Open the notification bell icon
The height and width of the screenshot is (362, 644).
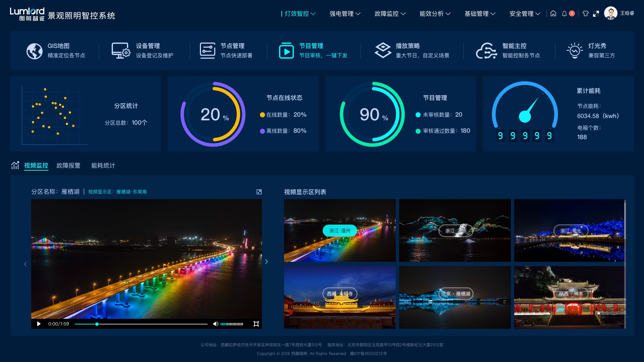pyautogui.click(x=564, y=14)
